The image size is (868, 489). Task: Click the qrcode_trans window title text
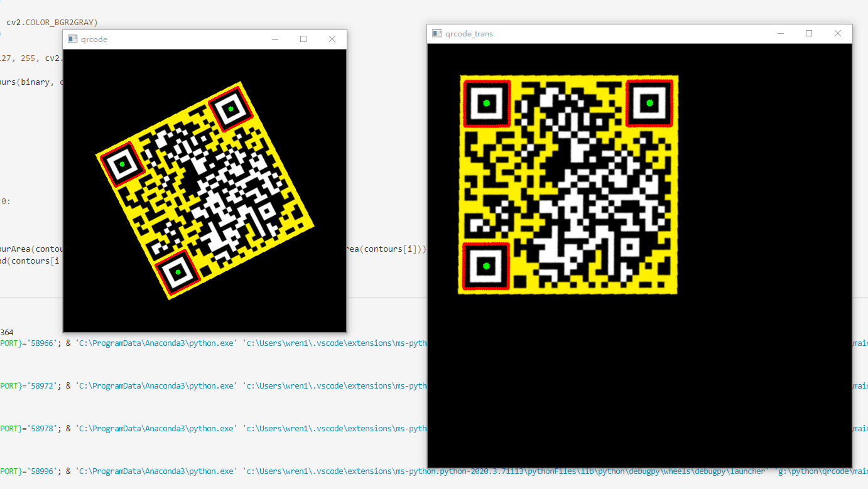pos(469,34)
